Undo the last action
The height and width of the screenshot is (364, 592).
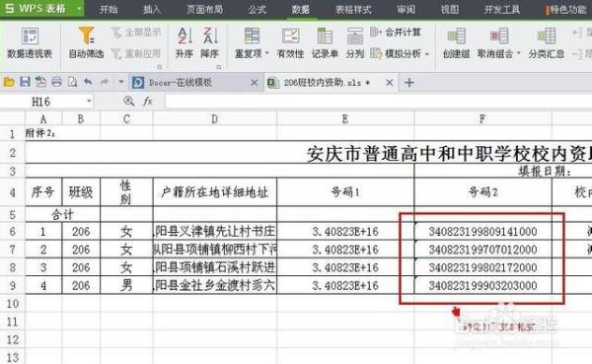88,82
